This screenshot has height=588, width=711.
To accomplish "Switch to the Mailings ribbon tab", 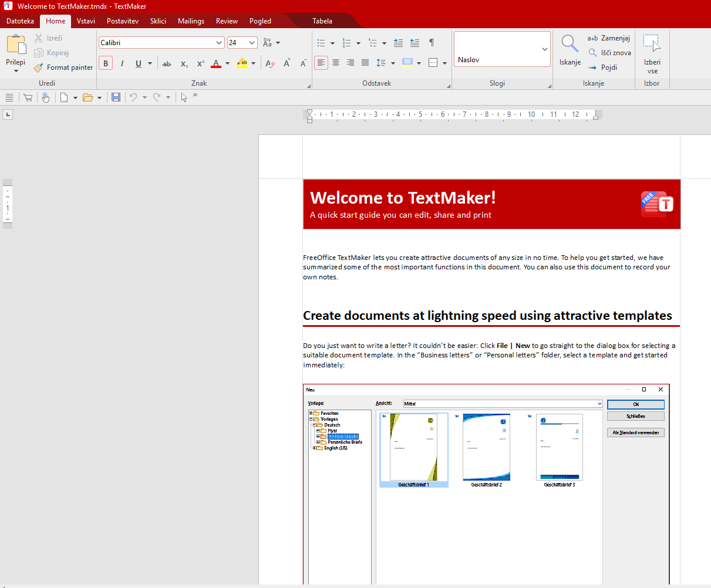I will [x=191, y=21].
